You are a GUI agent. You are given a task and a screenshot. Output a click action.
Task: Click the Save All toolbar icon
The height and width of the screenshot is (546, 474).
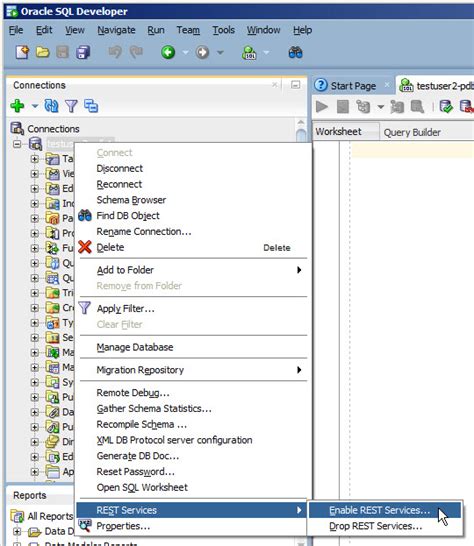pyautogui.click(x=83, y=53)
